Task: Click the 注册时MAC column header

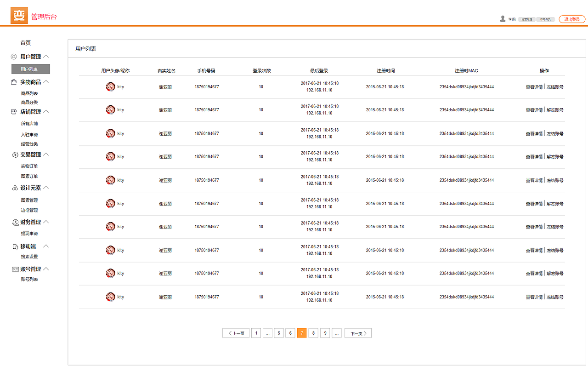Action: pyautogui.click(x=466, y=71)
